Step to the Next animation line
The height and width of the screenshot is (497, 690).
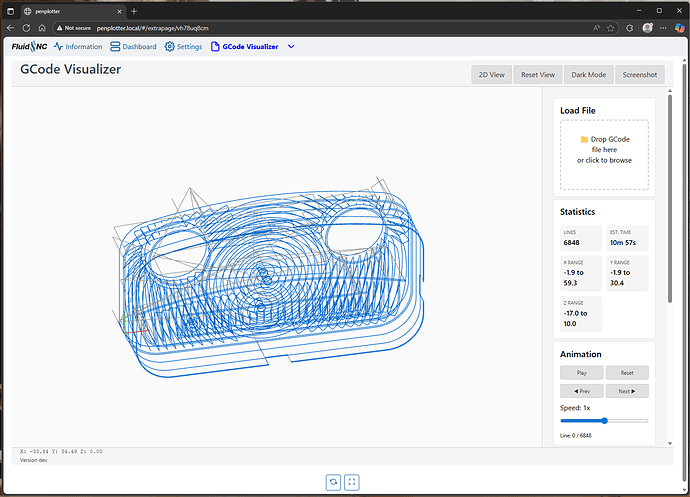[x=627, y=391]
